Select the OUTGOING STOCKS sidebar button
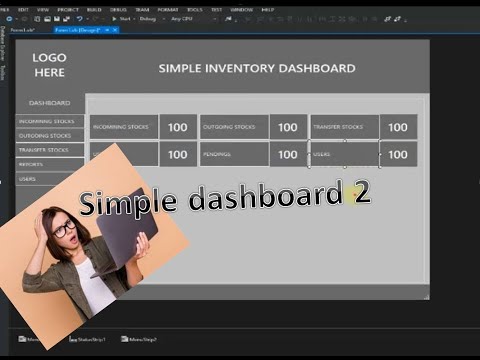This screenshot has height=360, width=480. 50,136
